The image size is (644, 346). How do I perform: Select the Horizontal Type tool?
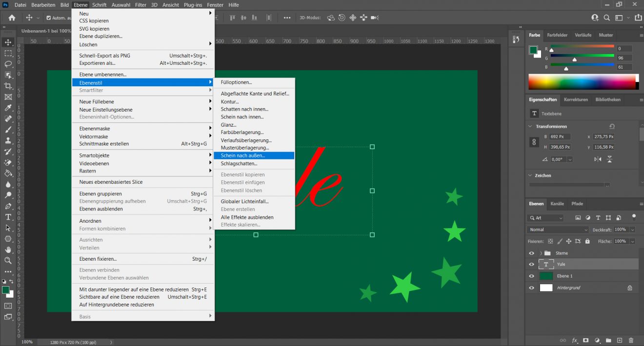click(8, 217)
